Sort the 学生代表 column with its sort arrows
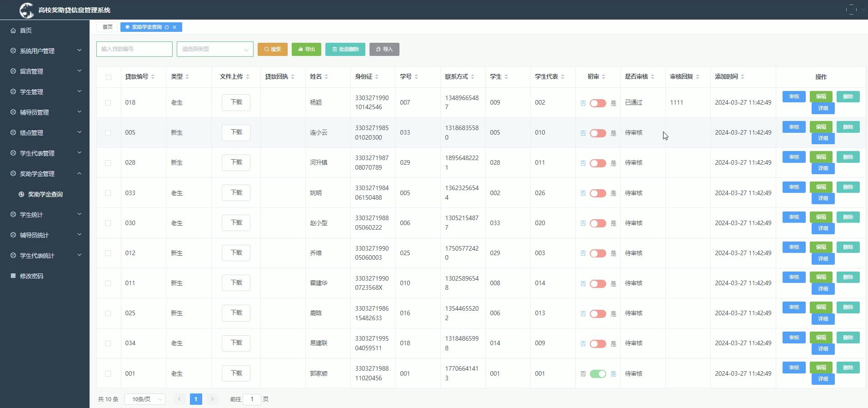 pyautogui.click(x=563, y=77)
